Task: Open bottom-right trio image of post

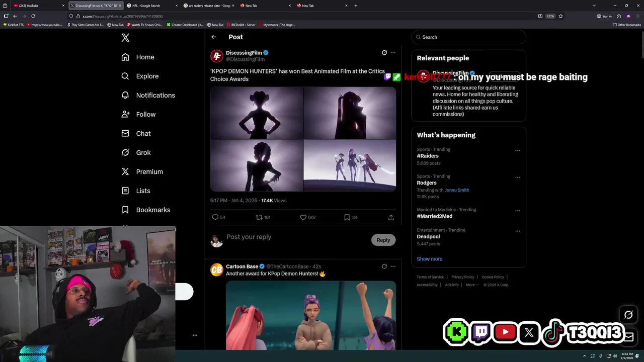Action: tap(350, 165)
